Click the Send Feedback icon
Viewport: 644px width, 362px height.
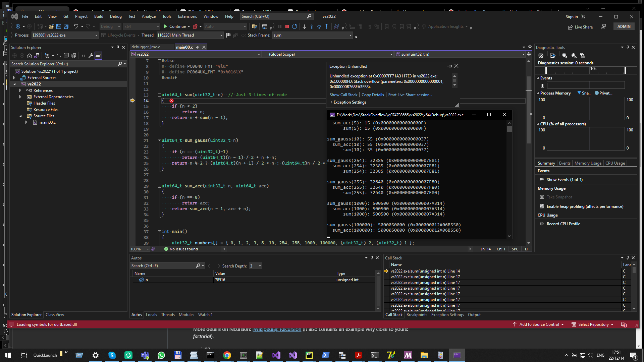(603, 26)
